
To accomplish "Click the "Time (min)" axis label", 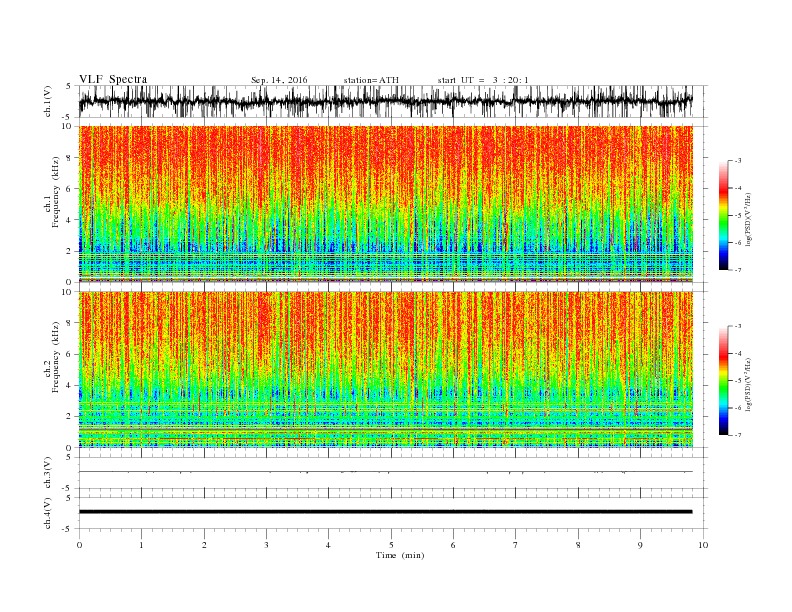I will point(400,555).
